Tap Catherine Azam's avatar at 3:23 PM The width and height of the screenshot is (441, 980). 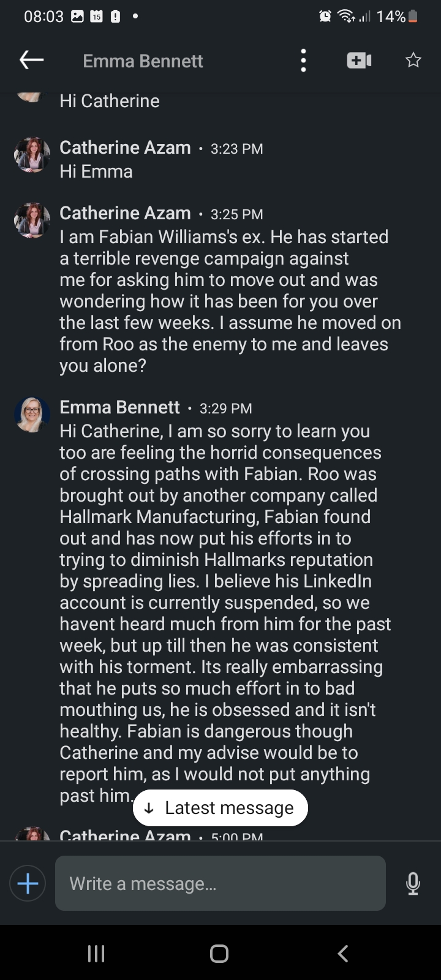tap(32, 155)
